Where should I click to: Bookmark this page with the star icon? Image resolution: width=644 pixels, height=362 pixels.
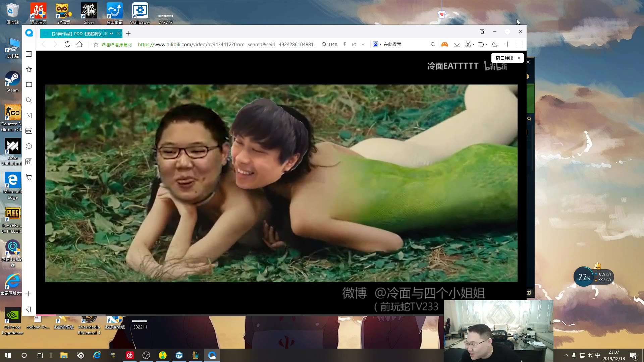(x=96, y=44)
